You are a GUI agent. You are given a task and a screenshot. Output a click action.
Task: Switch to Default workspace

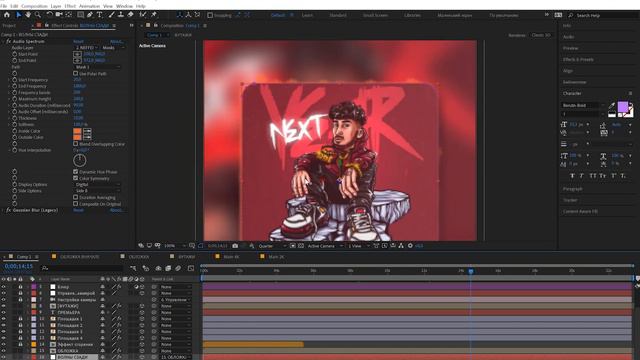point(278,15)
